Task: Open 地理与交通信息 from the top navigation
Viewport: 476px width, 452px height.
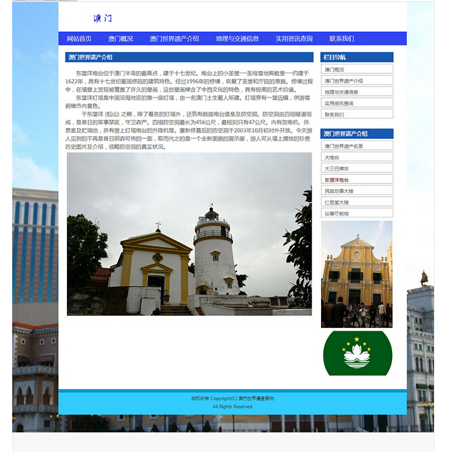Action: click(x=237, y=39)
